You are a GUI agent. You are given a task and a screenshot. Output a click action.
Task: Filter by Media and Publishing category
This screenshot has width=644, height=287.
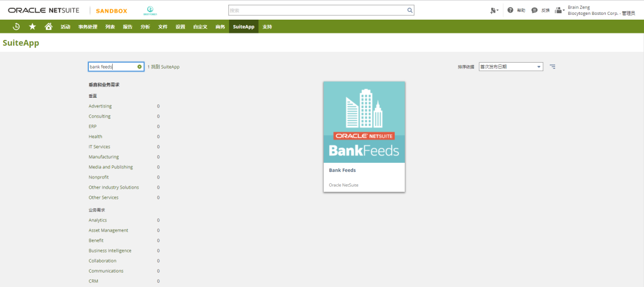pos(111,167)
